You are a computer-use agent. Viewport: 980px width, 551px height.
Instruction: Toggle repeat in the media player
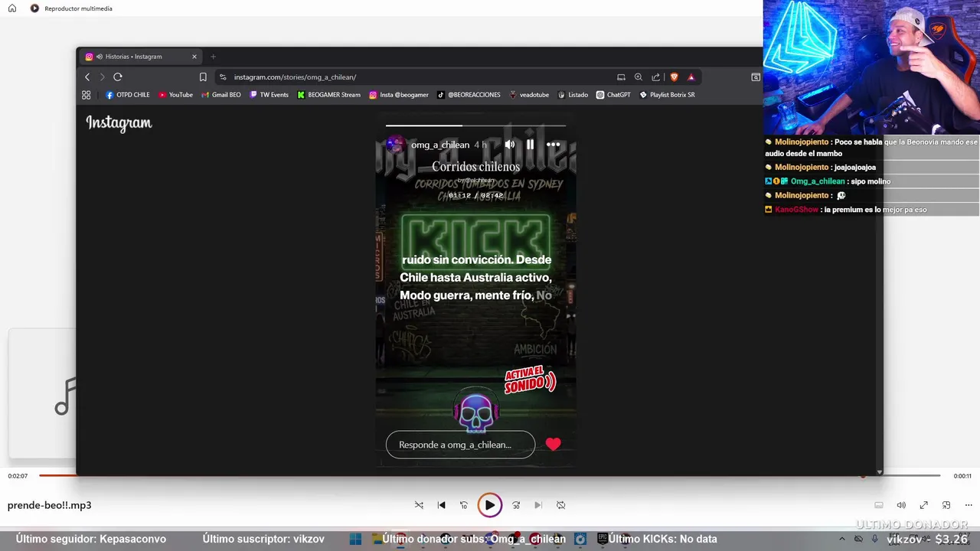[560, 505]
